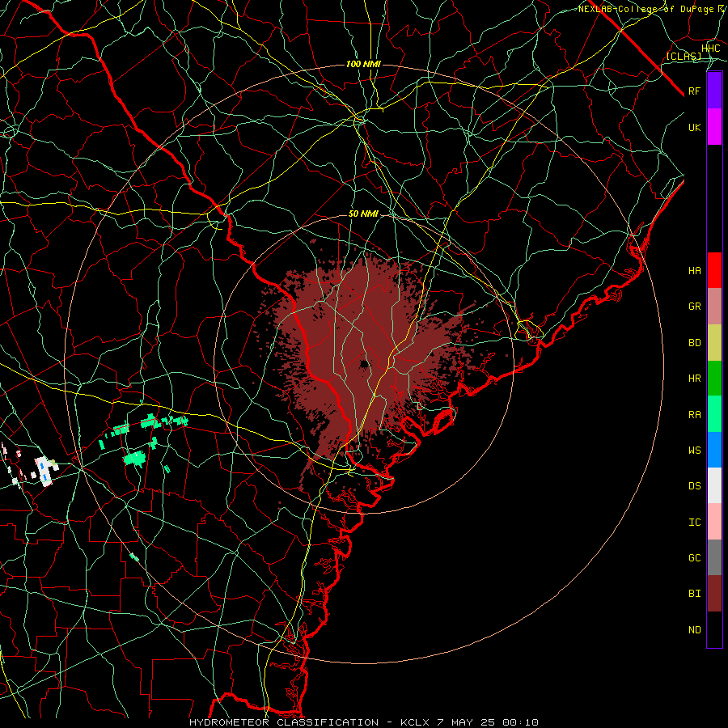
Task: Click the 'DS' legend label text
Action: [x=695, y=486]
